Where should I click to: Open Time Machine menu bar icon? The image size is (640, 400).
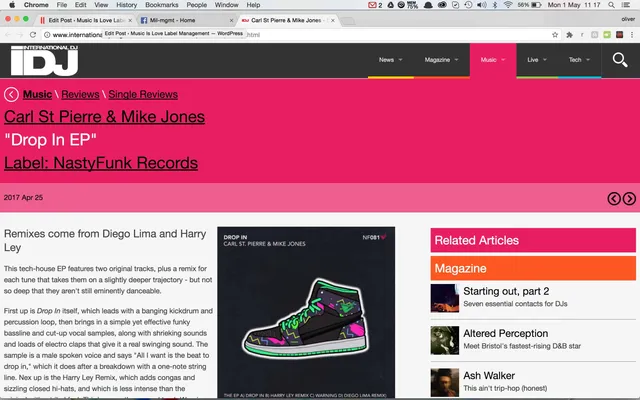468,5
